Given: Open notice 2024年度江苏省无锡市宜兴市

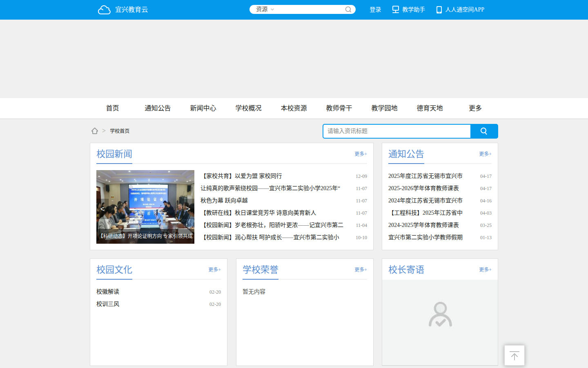Looking at the screenshot, I should [x=425, y=200].
